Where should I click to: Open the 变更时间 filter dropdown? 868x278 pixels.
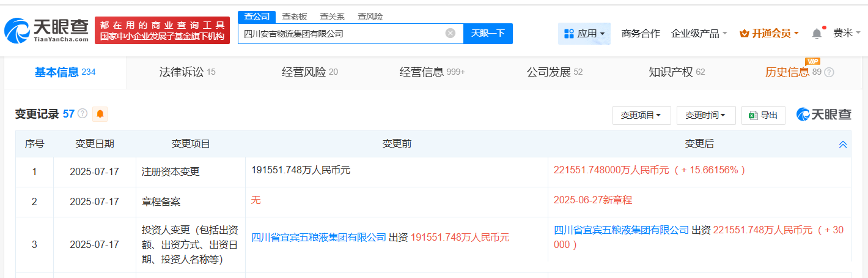click(x=705, y=115)
